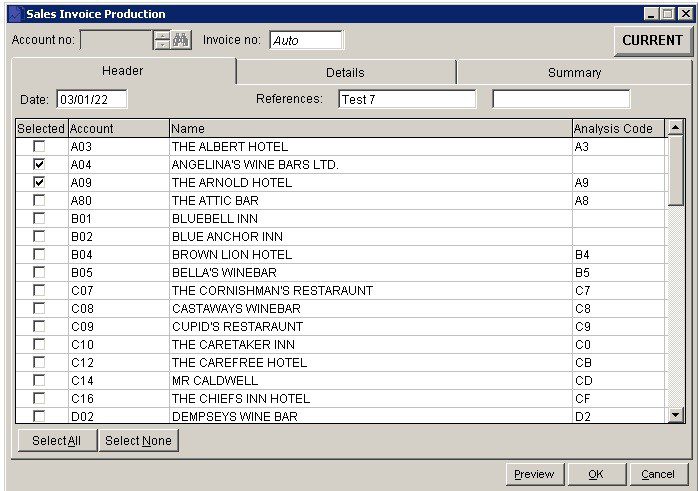This screenshot has width=698, height=491.
Task: Untick checkbox for A09 The Arnold Hotel
Action: tap(39, 182)
